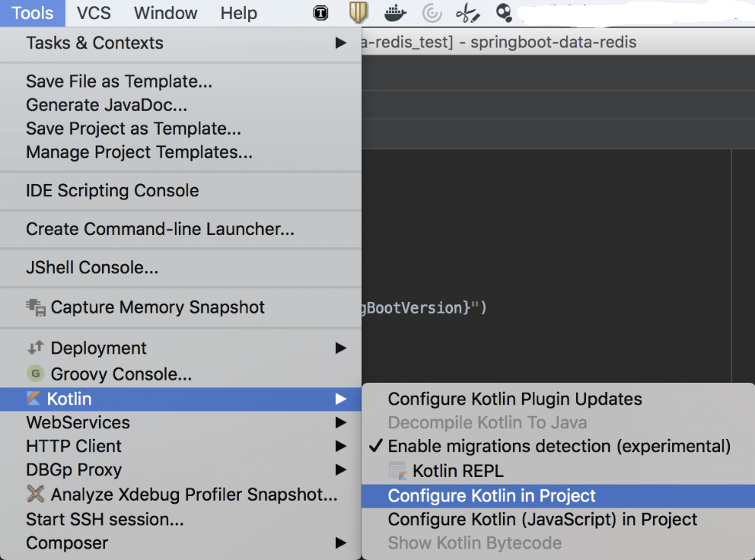Viewport: 755px width, 560px height.
Task: Click the Deployment arrows icon
Action: (35, 347)
